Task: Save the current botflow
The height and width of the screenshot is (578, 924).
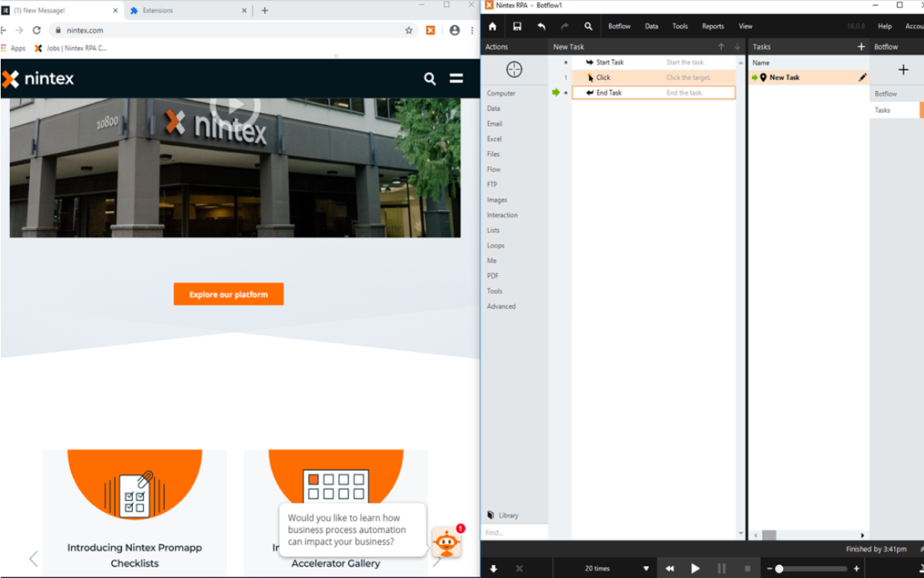Action: pyautogui.click(x=517, y=26)
